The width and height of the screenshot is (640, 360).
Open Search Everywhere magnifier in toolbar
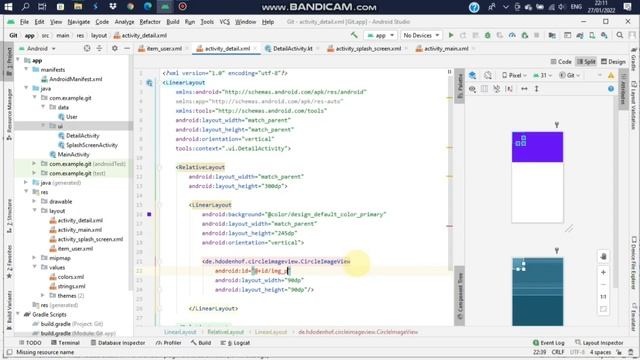coord(620,36)
